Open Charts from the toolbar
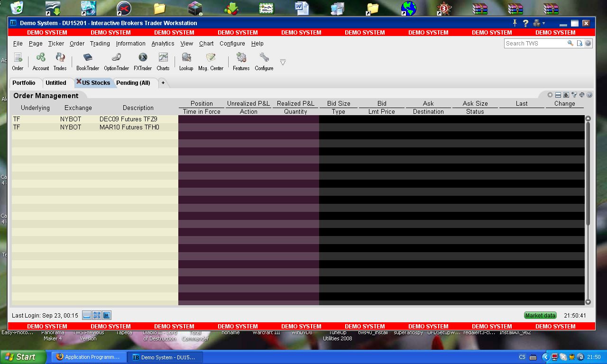Viewport: 607px width, 364px height. coord(163,62)
